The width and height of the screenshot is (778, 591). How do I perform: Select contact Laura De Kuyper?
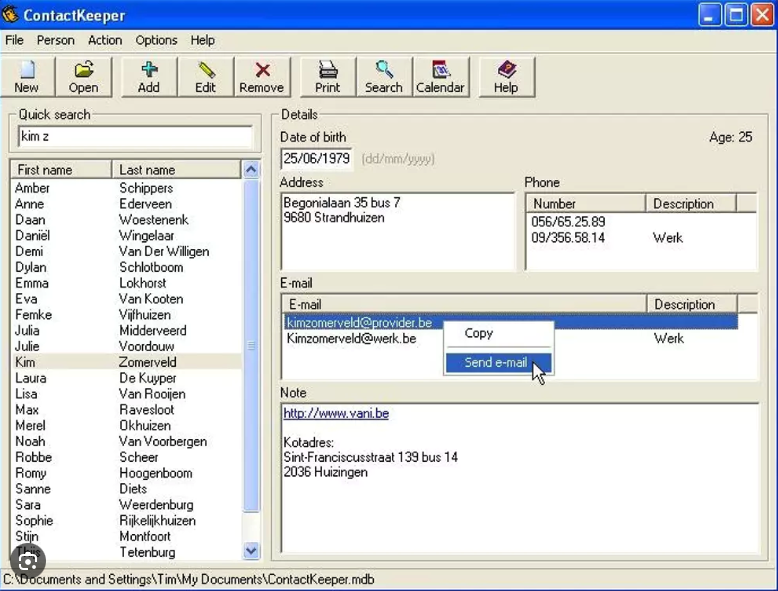click(127, 378)
